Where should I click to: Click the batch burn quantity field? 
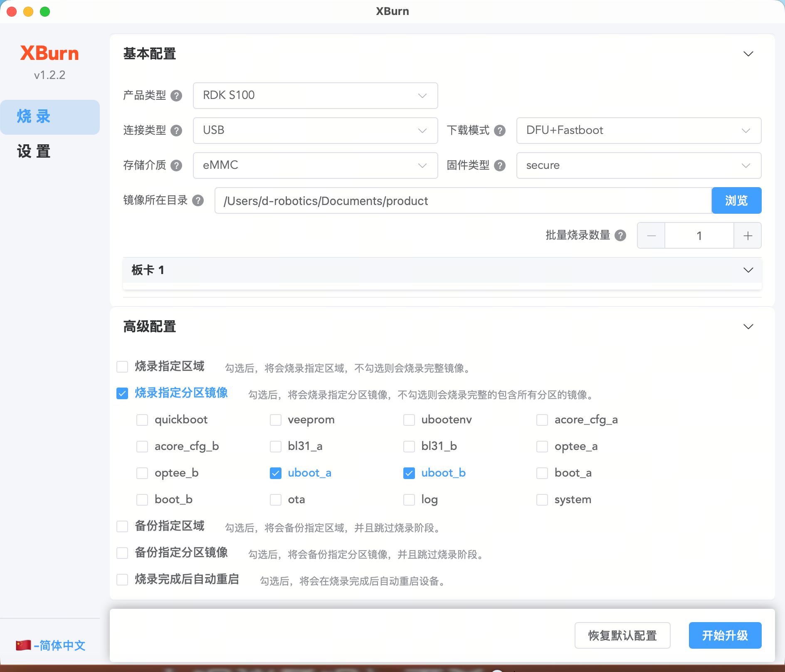699,236
